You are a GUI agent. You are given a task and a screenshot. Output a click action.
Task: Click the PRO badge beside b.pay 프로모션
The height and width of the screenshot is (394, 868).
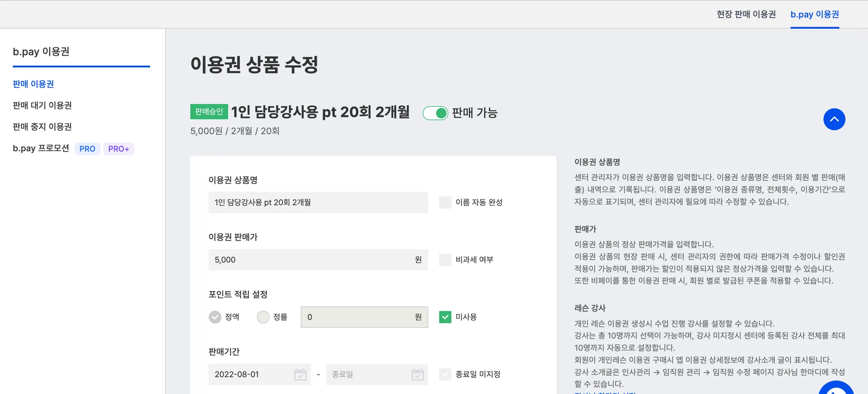87,149
